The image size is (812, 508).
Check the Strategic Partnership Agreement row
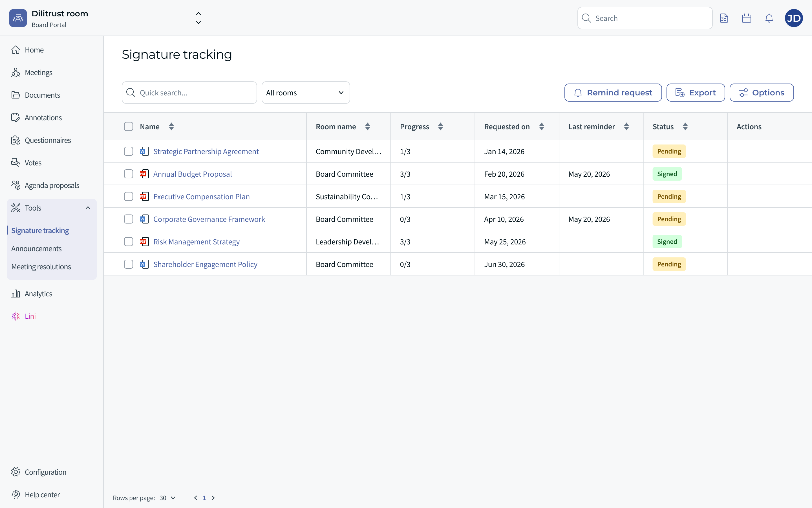(129, 151)
